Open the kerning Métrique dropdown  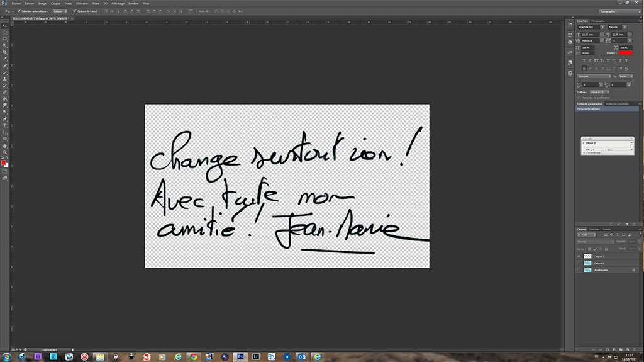click(602, 41)
